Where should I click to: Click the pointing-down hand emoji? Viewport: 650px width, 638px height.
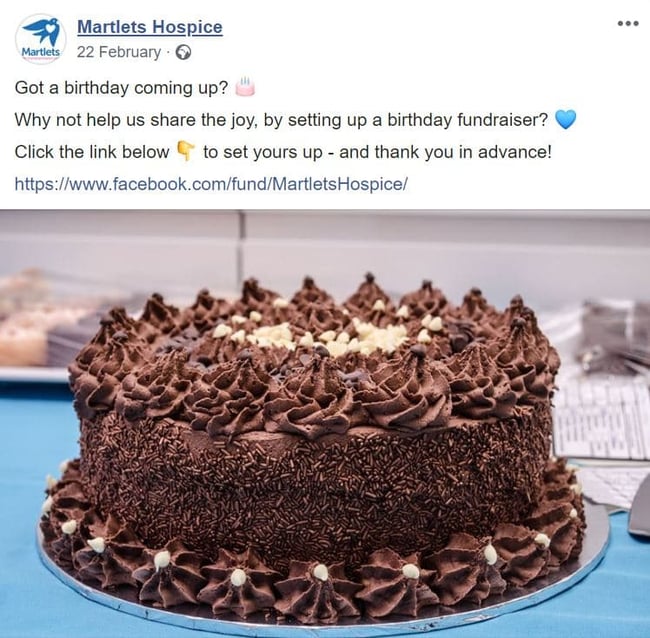pos(186,151)
